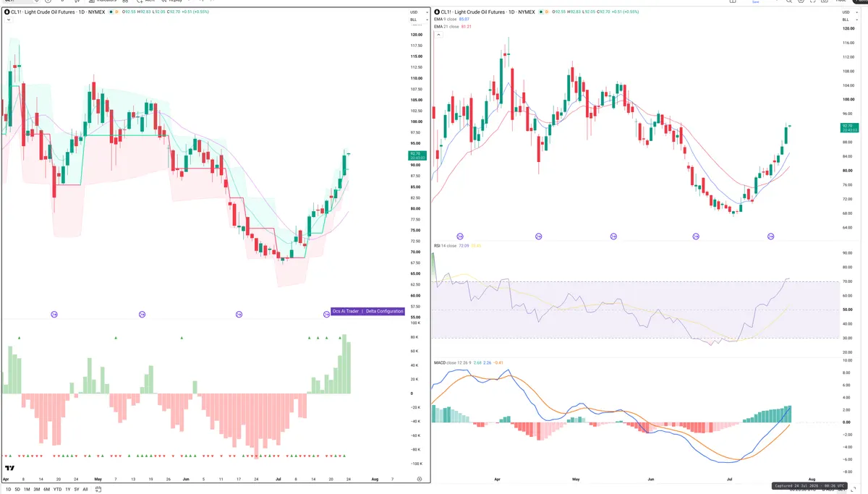Click the Save label in the top toolbar
The image size is (868, 494).
coord(755,2)
